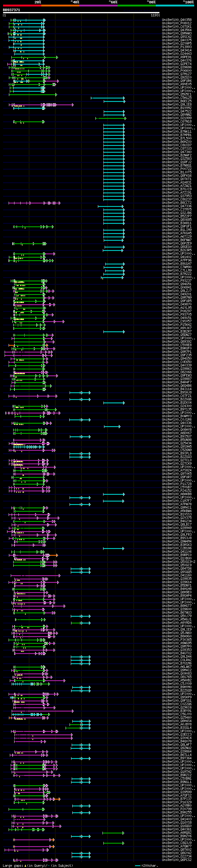Select the UniRef100_B0WMY3 label
Viewport: 197px width, 868px height.
pos(177,416)
